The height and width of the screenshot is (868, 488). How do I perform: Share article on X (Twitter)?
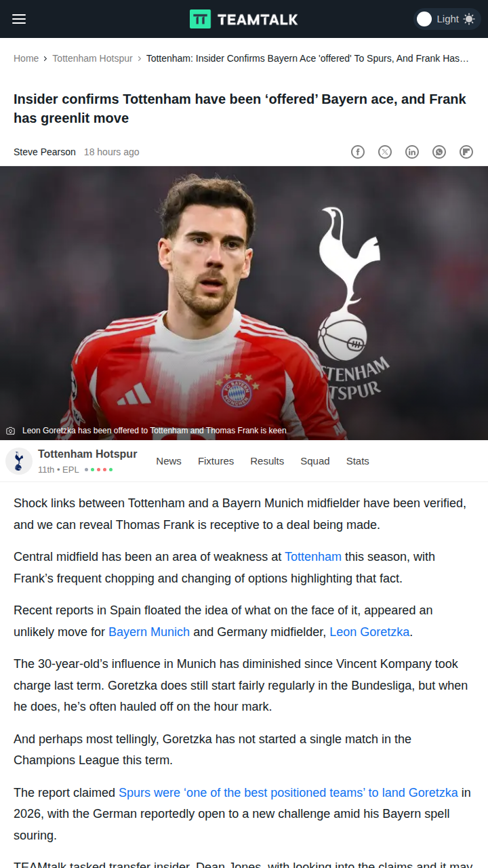[x=385, y=152]
